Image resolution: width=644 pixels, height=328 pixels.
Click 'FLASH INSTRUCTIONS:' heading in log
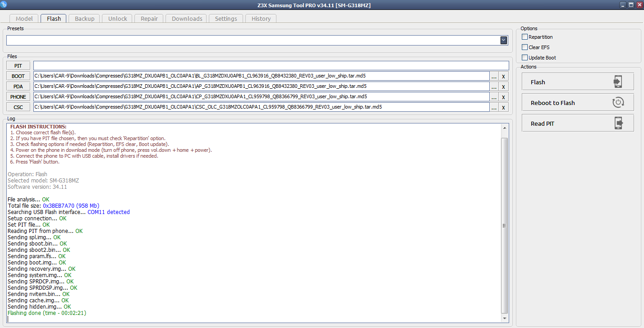point(38,127)
